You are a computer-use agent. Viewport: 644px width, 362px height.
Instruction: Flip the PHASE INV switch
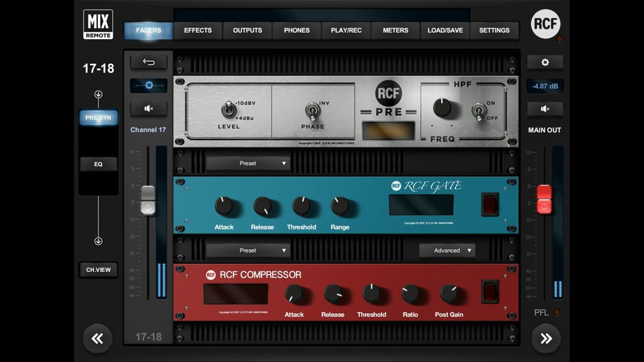coord(312,111)
